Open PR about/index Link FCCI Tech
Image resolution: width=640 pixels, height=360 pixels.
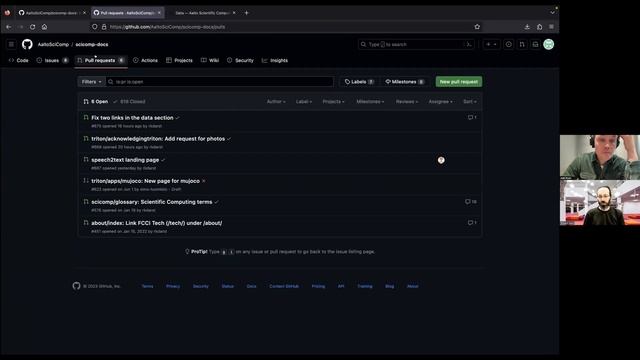tap(157, 223)
